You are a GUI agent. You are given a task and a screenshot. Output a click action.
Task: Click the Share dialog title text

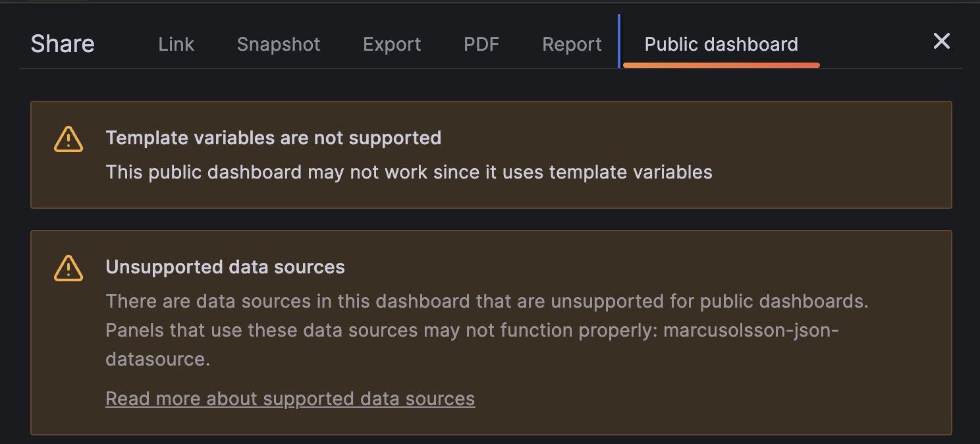coord(62,43)
